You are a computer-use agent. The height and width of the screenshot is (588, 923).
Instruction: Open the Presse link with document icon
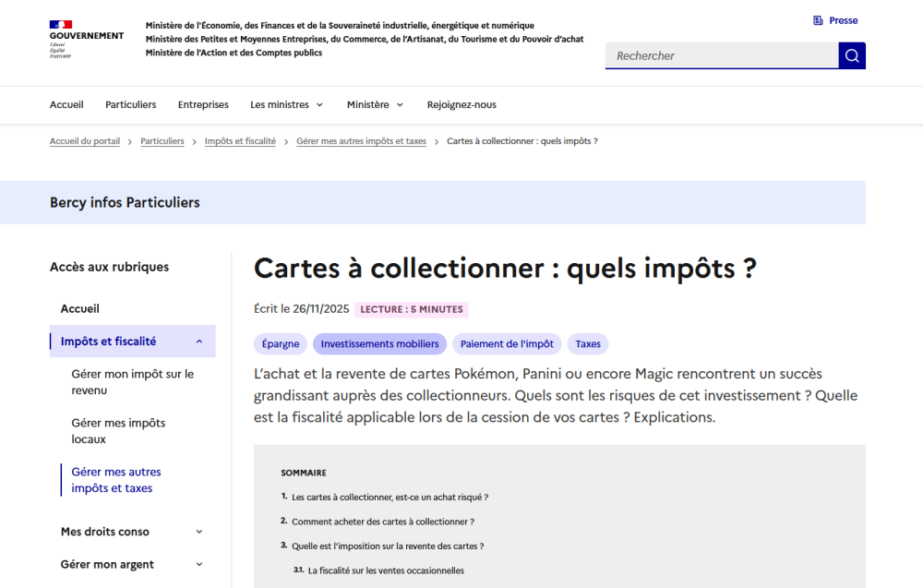point(835,20)
